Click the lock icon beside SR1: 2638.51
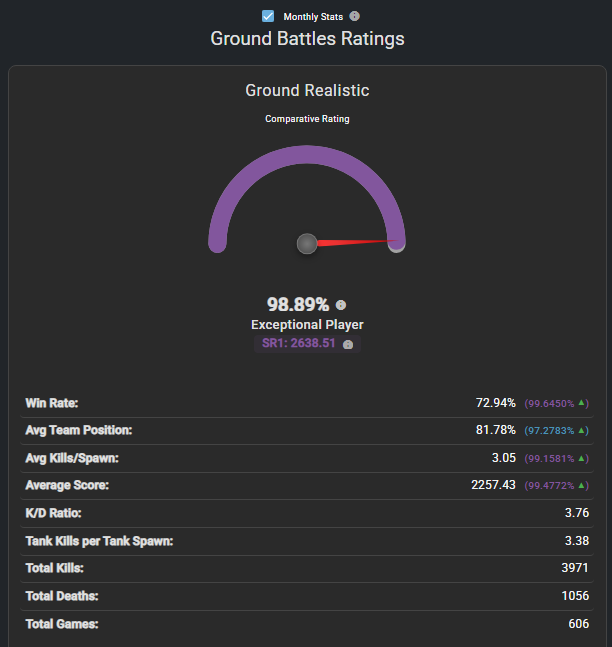This screenshot has width=612, height=647. 348,344
